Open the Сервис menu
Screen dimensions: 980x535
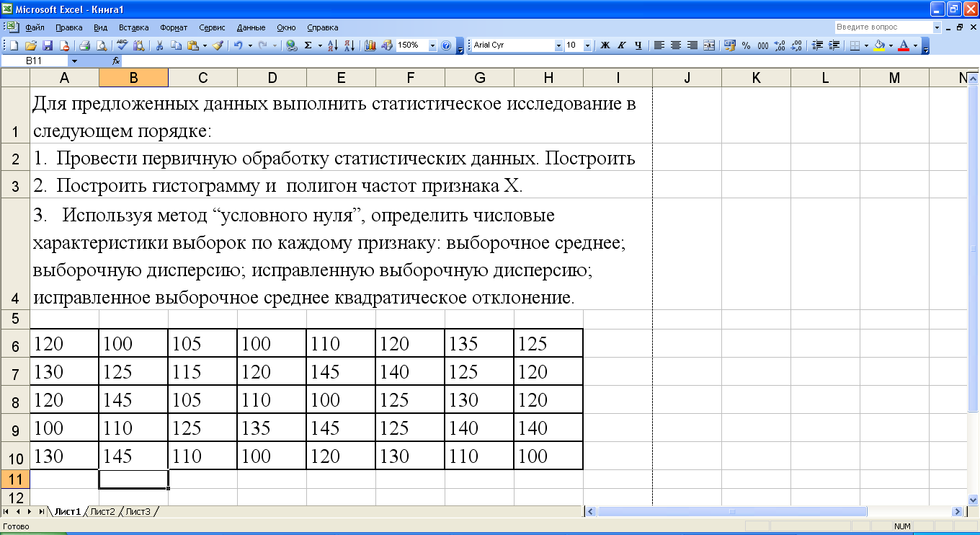(x=212, y=27)
